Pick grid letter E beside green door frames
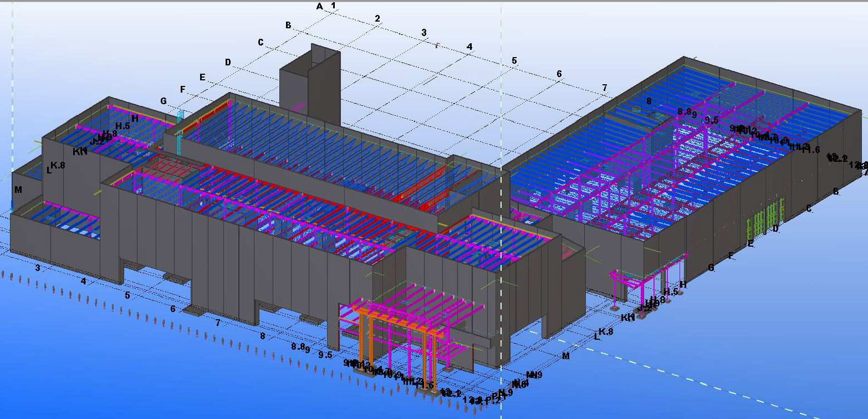This screenshot has width=868, height=419. coord(750,243)
